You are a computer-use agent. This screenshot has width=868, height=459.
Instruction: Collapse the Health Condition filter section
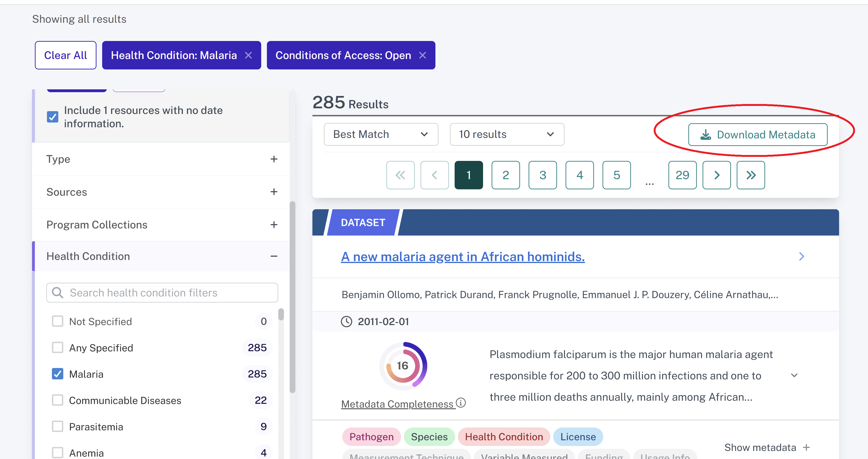click(x=161, y=256)
